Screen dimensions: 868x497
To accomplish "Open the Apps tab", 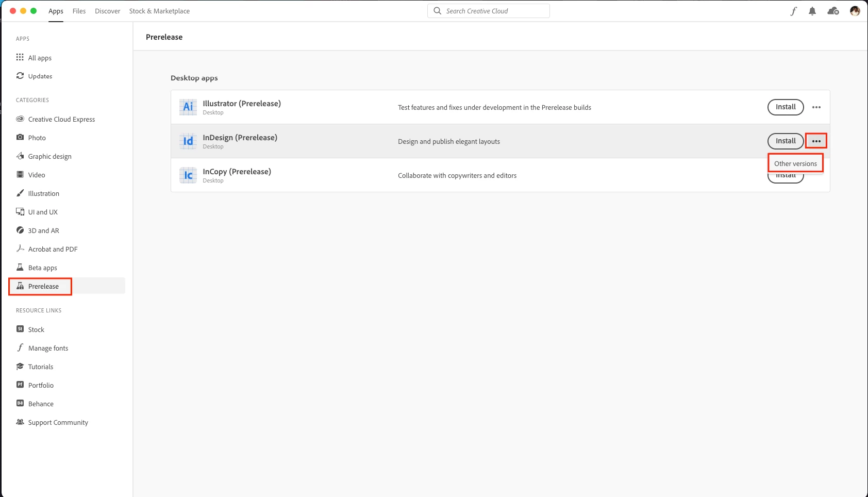I will click(56, 11).
